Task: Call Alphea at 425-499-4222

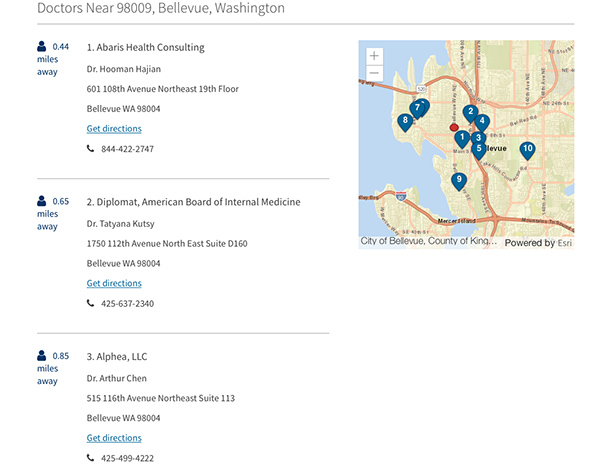Action: click(x=127, y=458)
